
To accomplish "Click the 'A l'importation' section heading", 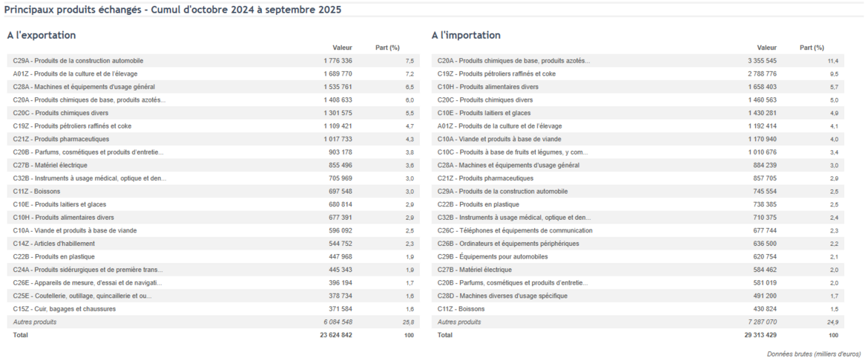I will pos(466,35).
